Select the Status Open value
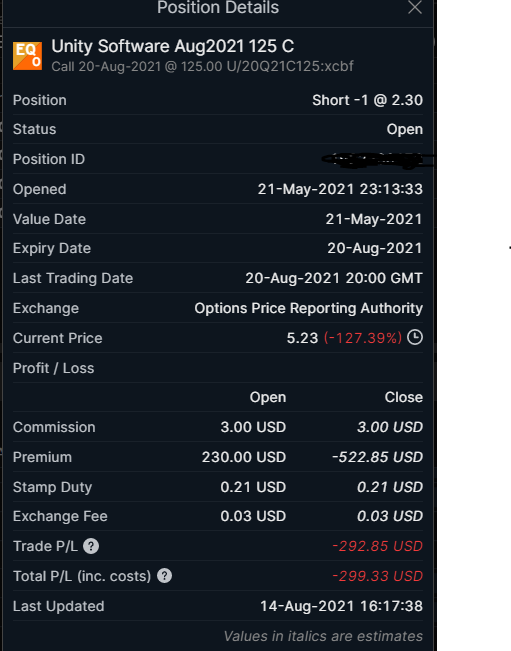The height and width of the screenshot is (651, 511). click(x=405, y=130)
